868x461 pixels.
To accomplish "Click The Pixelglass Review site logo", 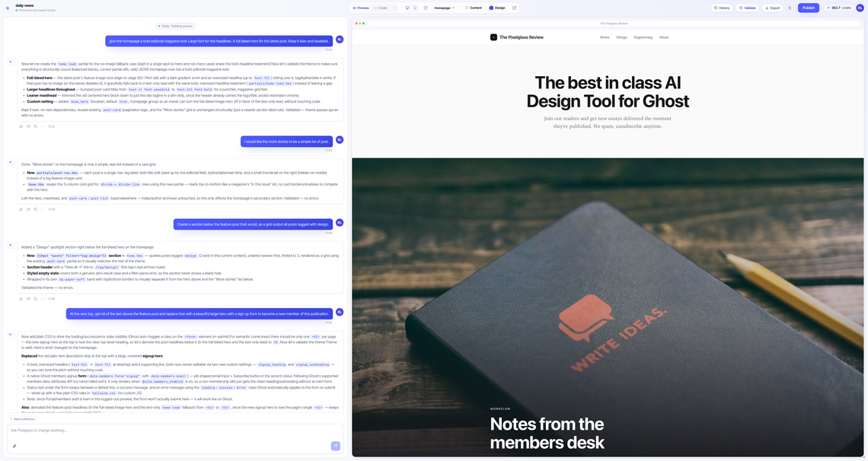I will (x=516, y=37).
